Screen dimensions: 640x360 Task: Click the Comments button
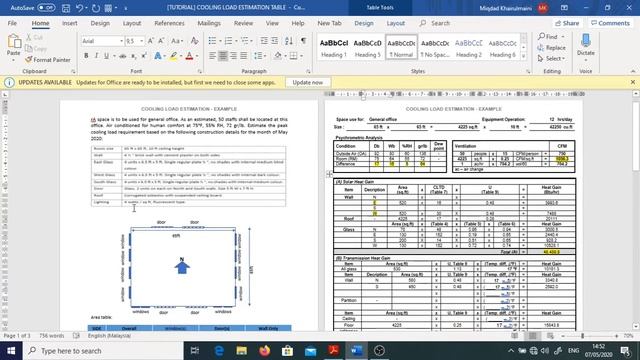(x=610, y=23)
